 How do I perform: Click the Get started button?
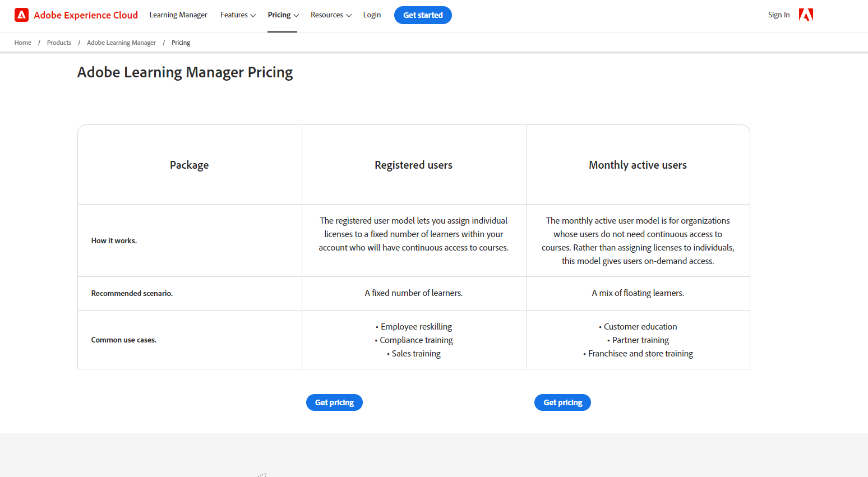click(x=423, y=15)
